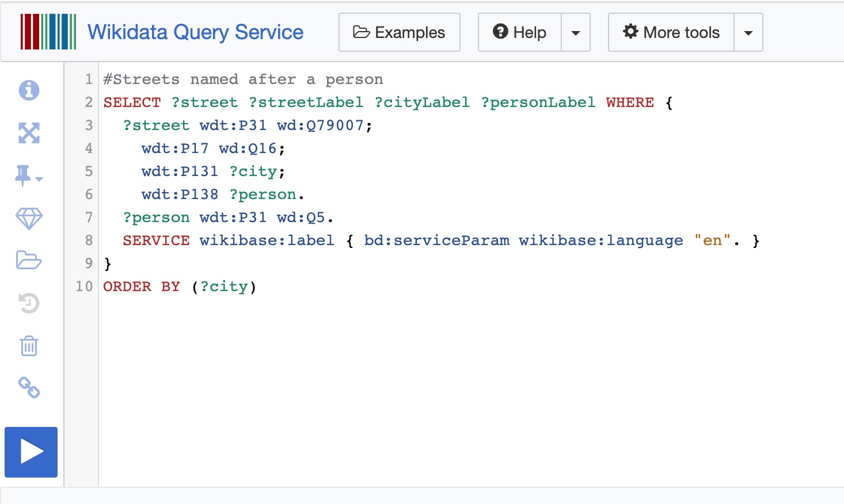Screen dimensions: 844x504
Task: Expand the More tools dropdown arrow
Action: (748, 32)
